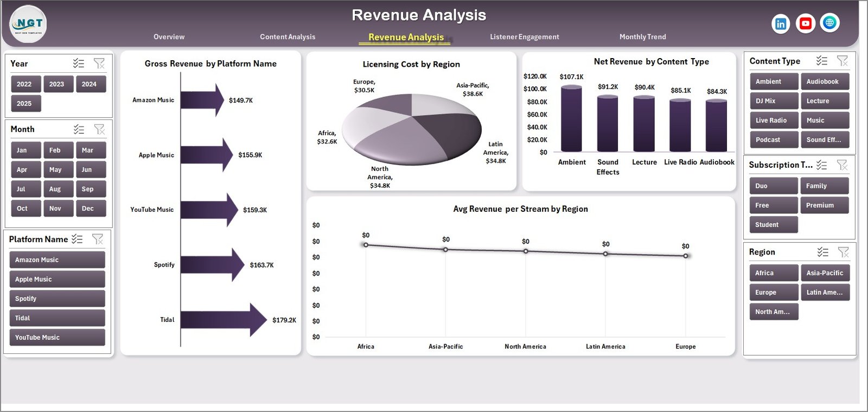Clear filter on Month slicer
868x412 pixels.
pos(99,129)
